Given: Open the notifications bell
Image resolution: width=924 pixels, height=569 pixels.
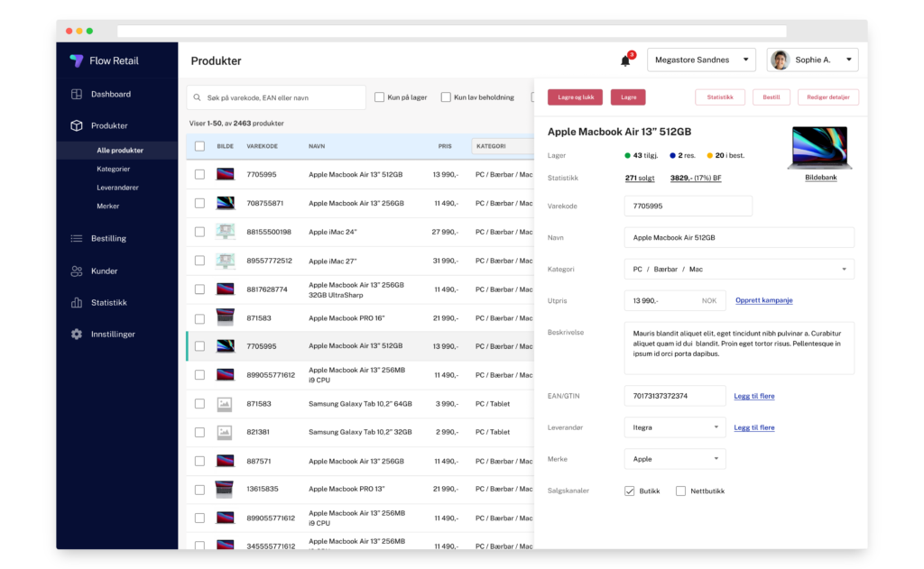Looking at the screenshot, I should [x=625, y=60].
